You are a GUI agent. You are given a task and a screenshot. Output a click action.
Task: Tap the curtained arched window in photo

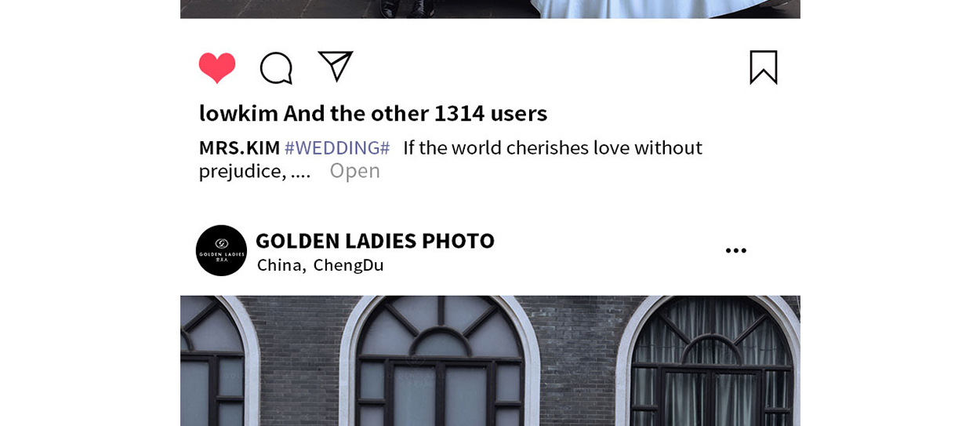pyautogui.click(x=710, y=362)
